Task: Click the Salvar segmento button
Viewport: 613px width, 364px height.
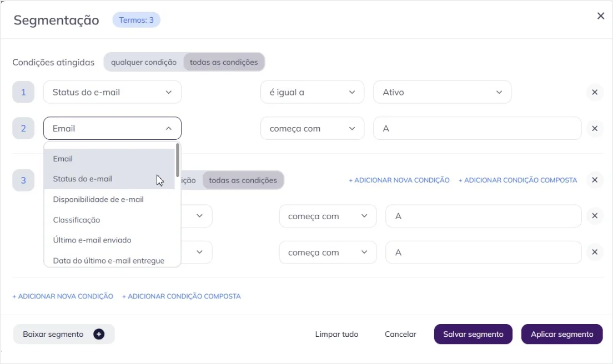Action: pos(473,334)
